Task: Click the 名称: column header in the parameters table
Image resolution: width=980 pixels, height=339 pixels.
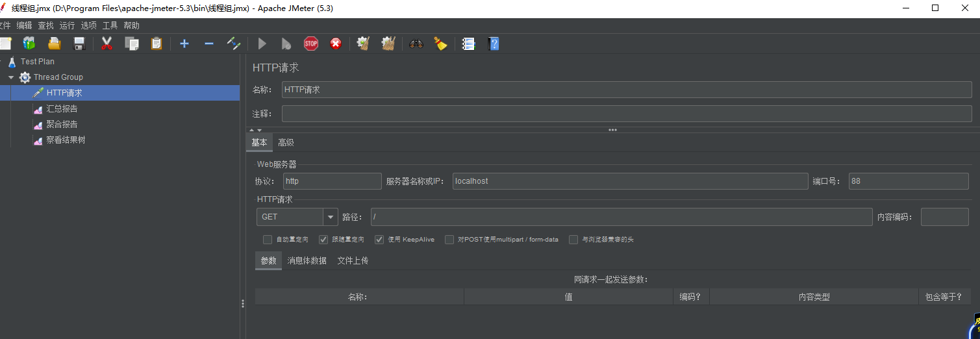Action: tap(359, 297)
